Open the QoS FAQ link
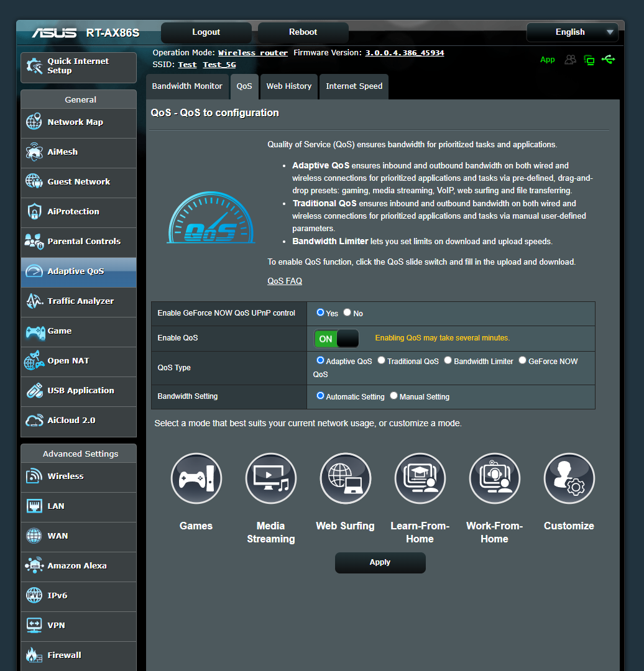Screen dimensions: 644x671 tap(284, 281)
